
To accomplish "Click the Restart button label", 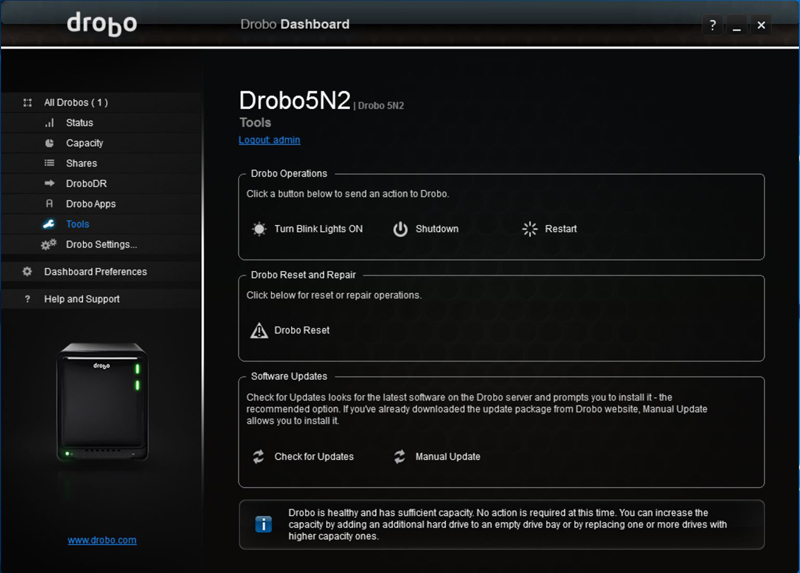I will click(561, 229).
